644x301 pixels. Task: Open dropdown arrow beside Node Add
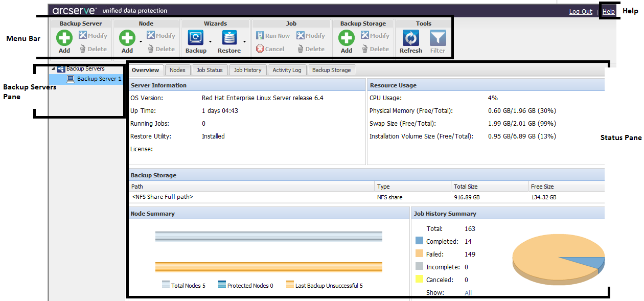click(x=141, y=41)
